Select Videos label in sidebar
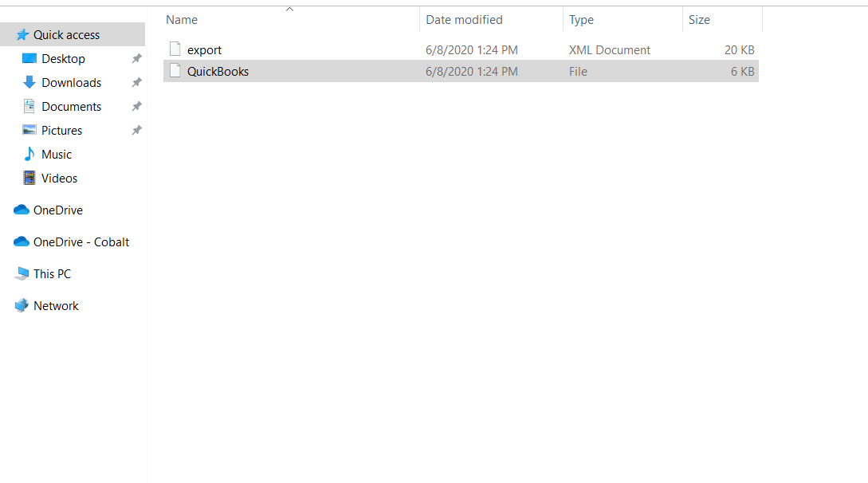The height and width of the screenshot is (483, 868). tap(59, 179)
